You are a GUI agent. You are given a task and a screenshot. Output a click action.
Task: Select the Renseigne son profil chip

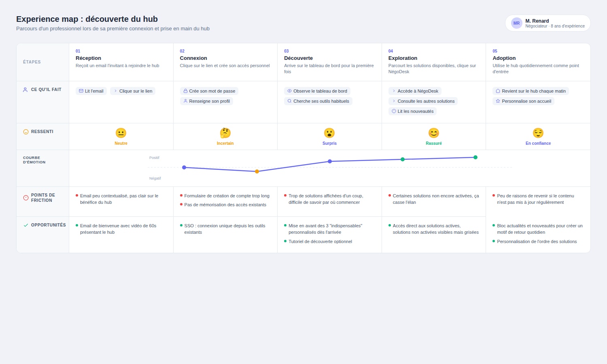206,101
